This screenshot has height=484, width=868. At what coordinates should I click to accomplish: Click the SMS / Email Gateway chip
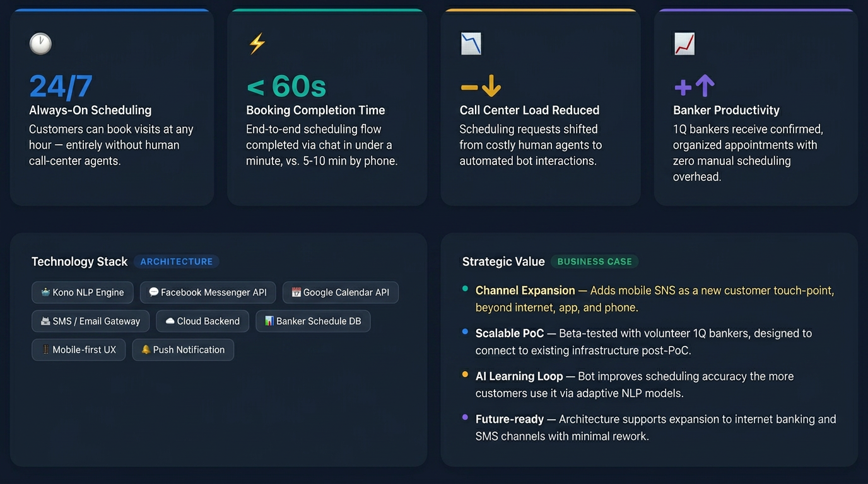click(x=90, y=321)
